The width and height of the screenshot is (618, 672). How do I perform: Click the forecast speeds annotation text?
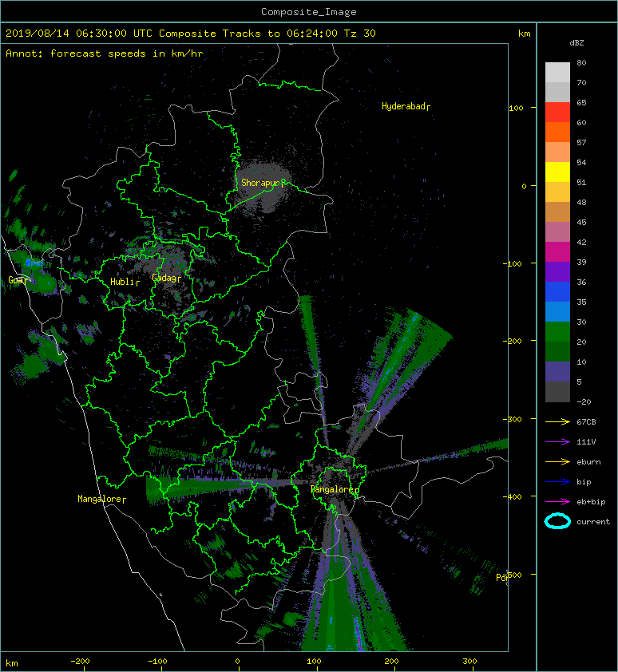[x=105, y=53]
